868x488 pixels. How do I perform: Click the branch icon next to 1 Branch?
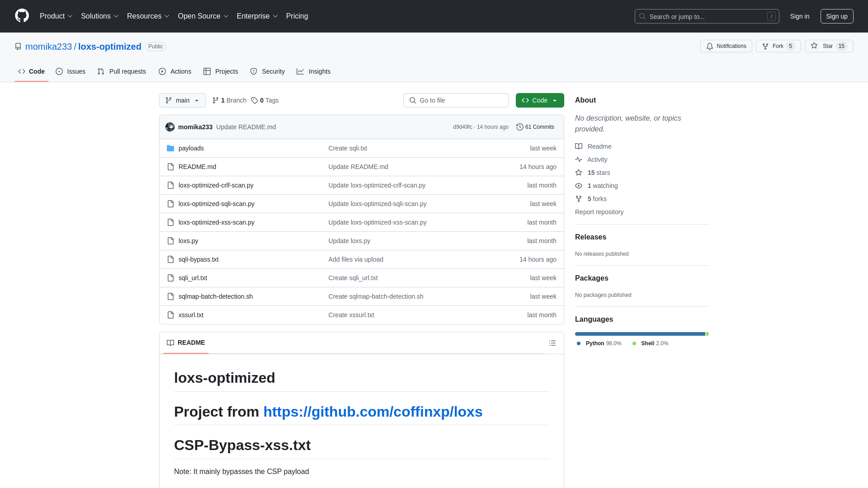[x=216, y=100]
